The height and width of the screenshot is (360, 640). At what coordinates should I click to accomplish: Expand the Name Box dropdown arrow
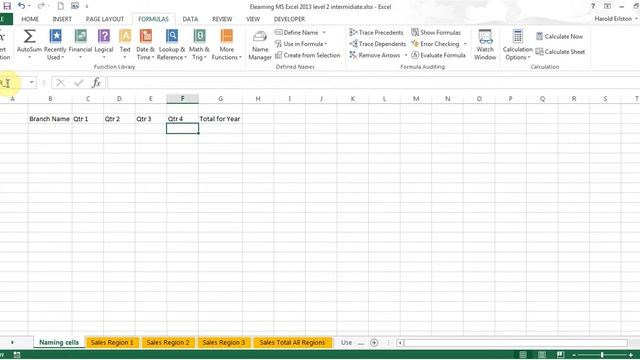pyautogui.click(x=31, y=82)
